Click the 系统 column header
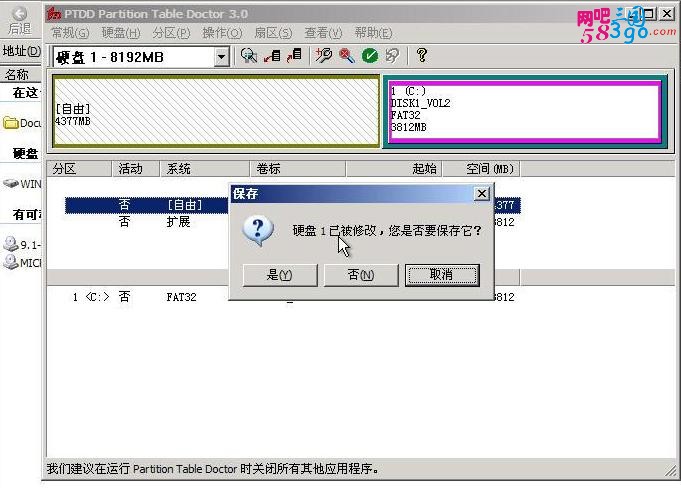 coord(205,168)
